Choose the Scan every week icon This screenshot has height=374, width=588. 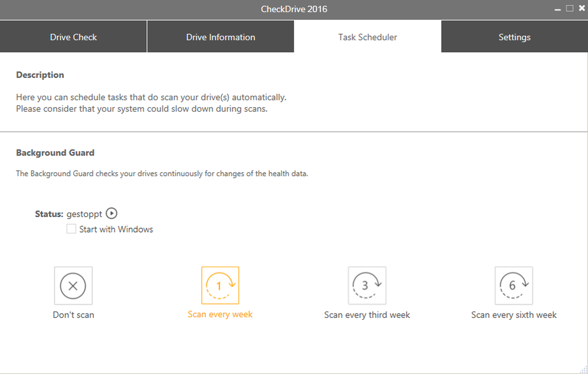[220, 285]
